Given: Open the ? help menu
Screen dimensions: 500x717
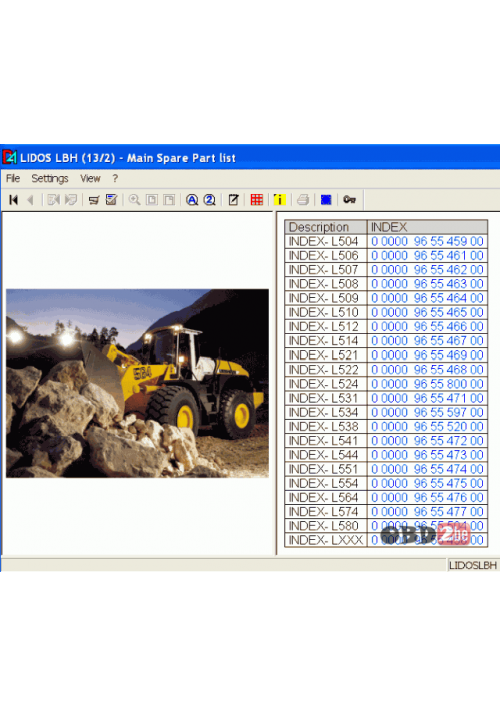Looking at the screenshot, I should click(115, 178).
